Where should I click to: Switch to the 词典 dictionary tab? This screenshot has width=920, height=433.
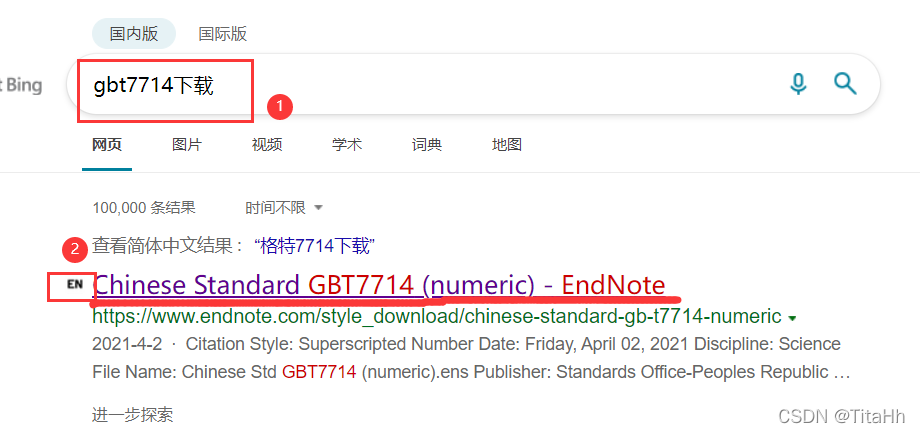pyautogui.click(x=427, y=144)
